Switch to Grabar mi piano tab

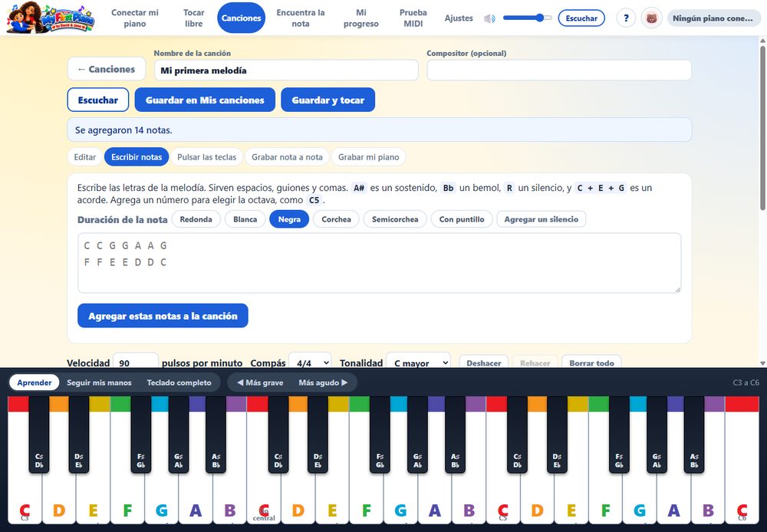[368, 157]
